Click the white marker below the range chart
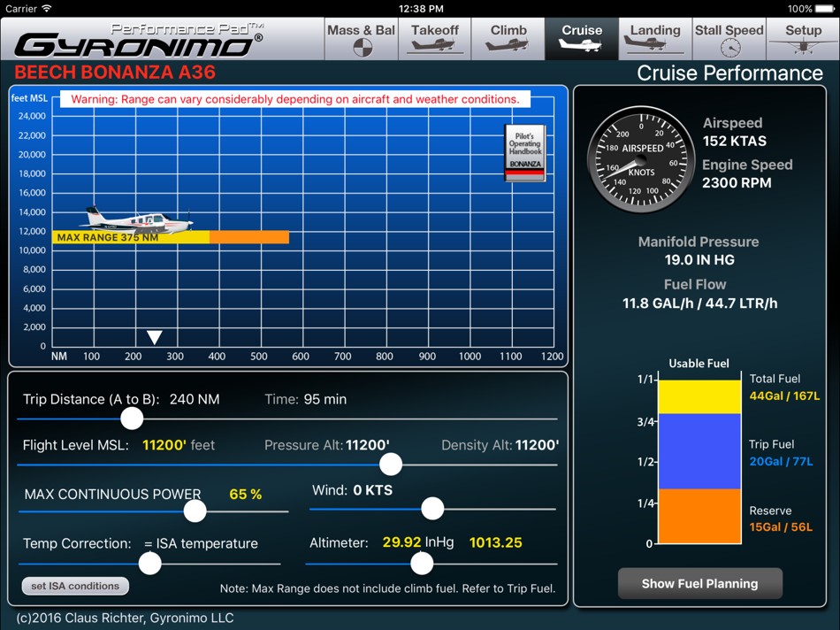This screenshot has height=630, width=840. pyautogui.click(x=155, y=337)
